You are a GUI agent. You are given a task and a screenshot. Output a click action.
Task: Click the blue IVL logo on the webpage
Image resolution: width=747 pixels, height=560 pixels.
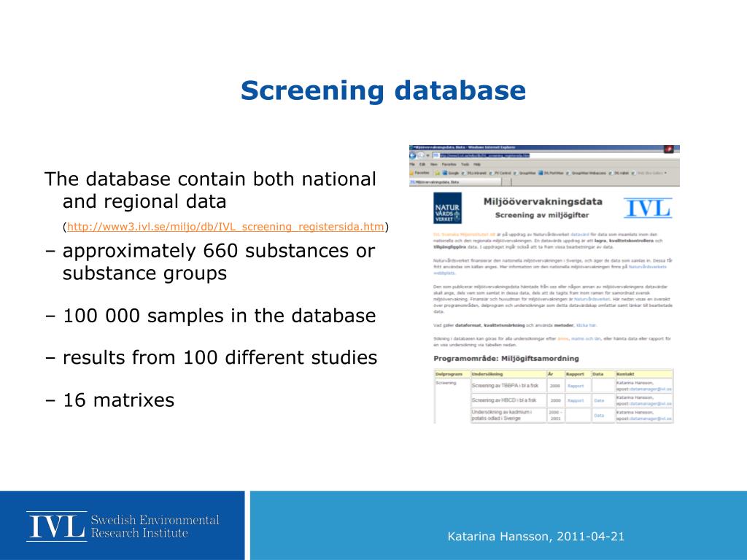click(x=648, y=208)
